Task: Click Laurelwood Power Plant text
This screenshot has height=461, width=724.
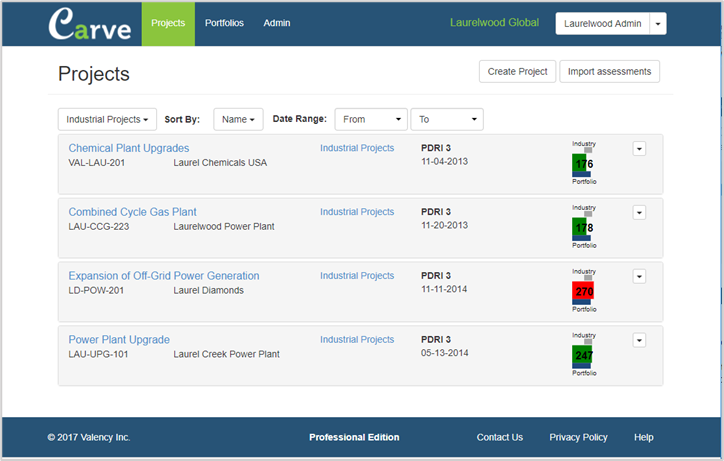Action: pyautogui.click(x=224, y=226)
